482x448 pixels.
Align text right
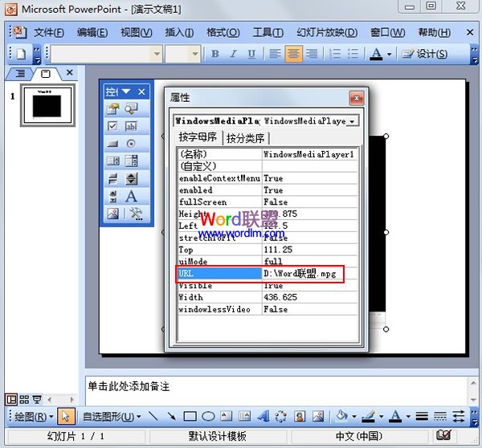pos(312,54)
